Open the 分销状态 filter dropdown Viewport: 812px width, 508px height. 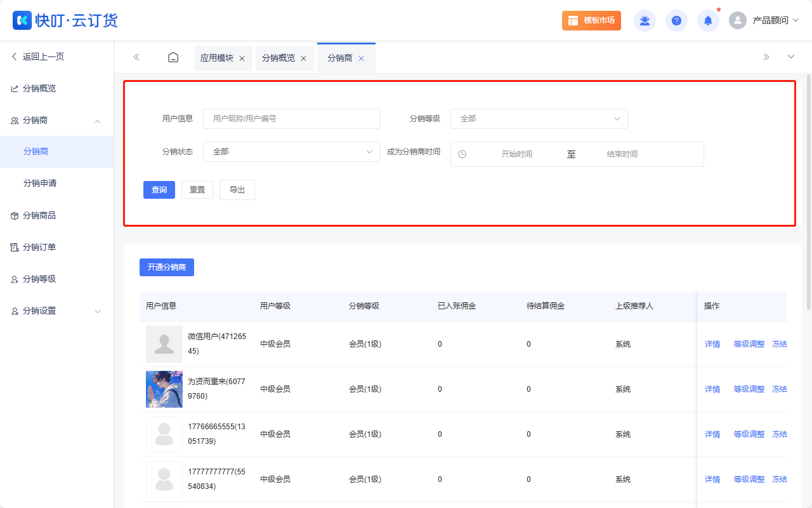292,152
